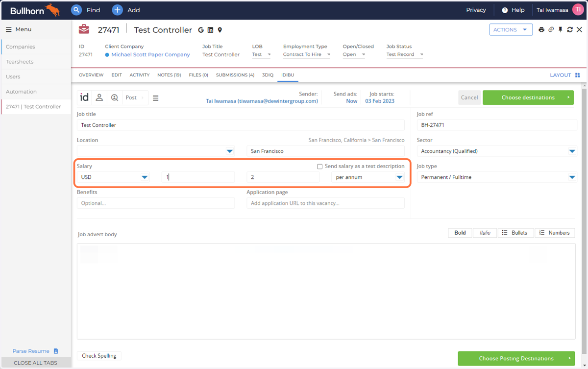Open the ACTIONS dropdown
This screenshot has width=588, height=369.
(x=511, y=29)
